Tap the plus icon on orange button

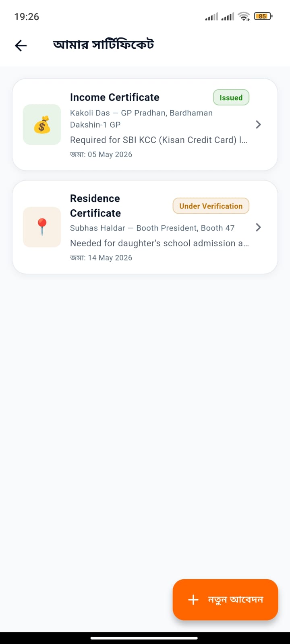[193, 599]
